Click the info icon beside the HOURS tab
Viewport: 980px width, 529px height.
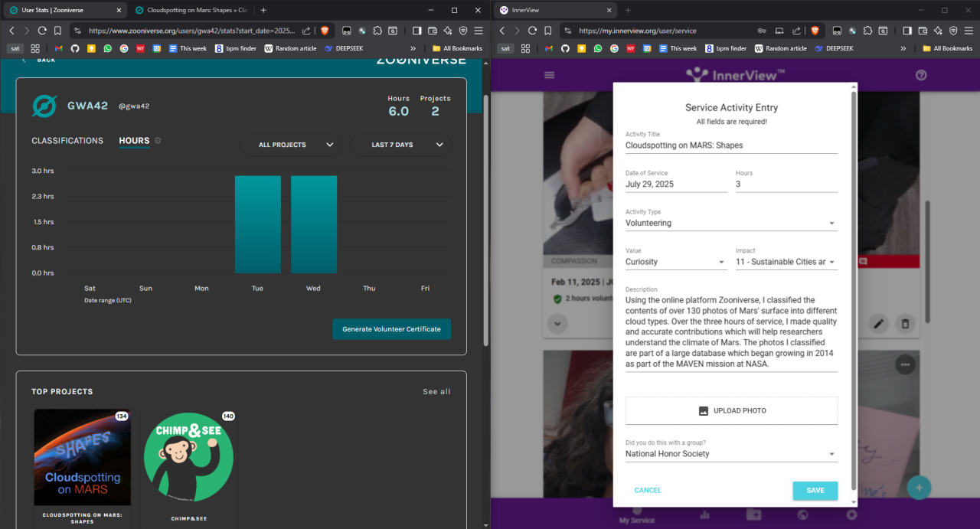[x=158, y=141]
